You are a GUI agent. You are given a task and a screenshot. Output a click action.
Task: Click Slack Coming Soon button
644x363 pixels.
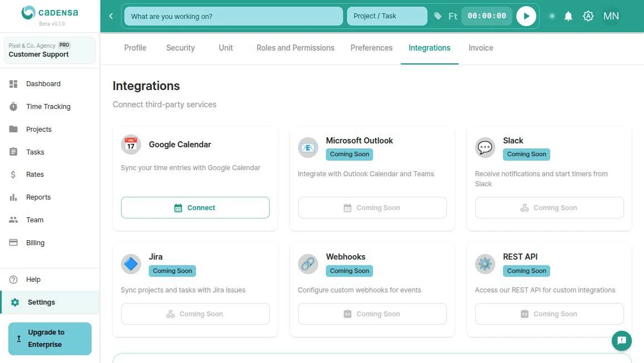point(549,207)
